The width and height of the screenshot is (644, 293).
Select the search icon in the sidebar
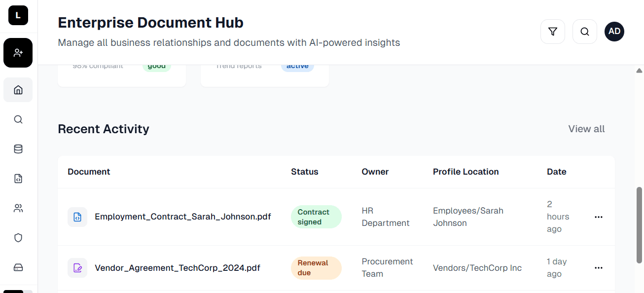(x=18, y=119)
